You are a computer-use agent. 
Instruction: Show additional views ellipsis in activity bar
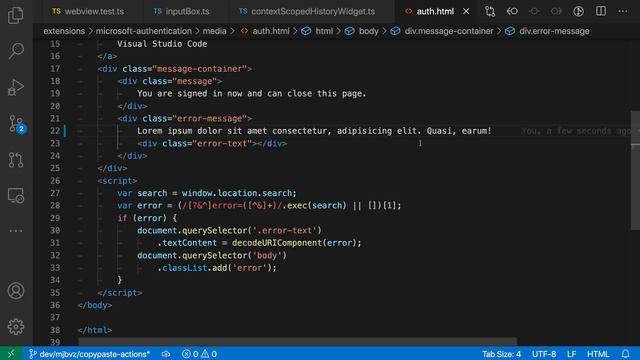click(x=16, y=231)
